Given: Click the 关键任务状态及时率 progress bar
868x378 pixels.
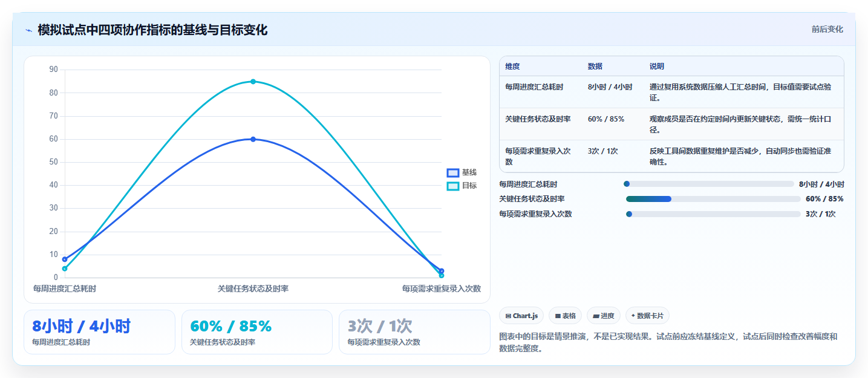Looking at the screenshot, I should [713, 199].
